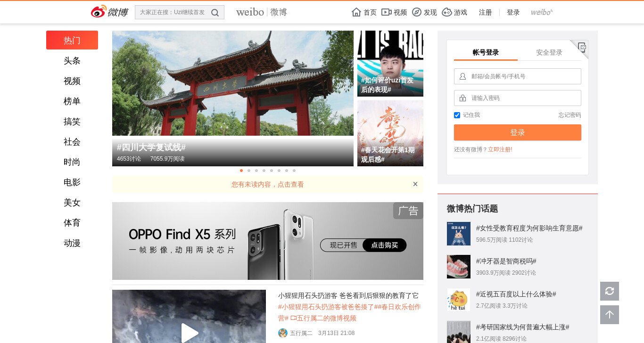Open the OPPO Find X5 ad banner
644x343 pixels.
[268, 241]
